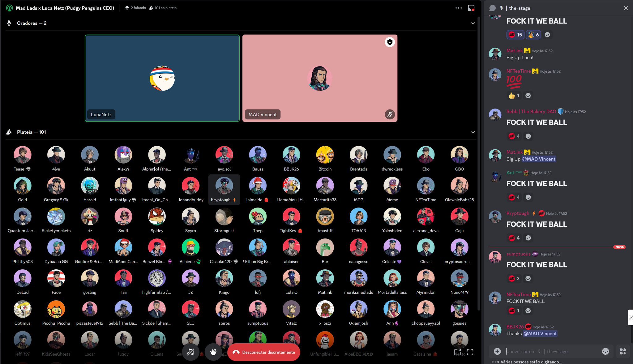Open the emoji picker skull icon
This screenshot has width=633, height=364.
point(605,351)
